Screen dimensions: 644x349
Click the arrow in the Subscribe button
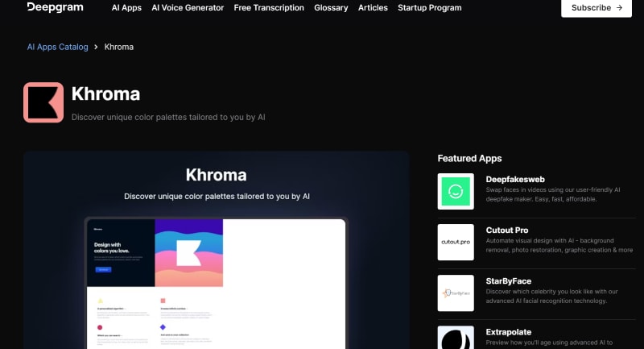[x=619, y=8]
